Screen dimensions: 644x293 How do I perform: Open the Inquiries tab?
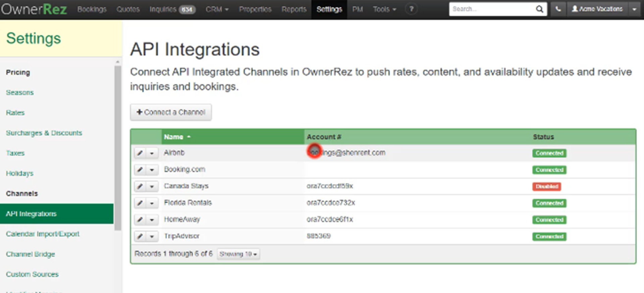tap(172, 9)
